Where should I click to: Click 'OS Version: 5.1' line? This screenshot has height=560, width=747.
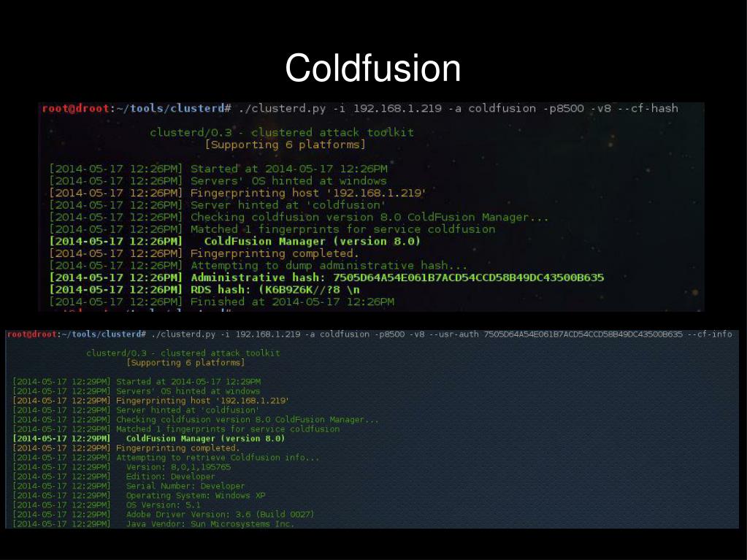pyautogui.click(x=164, y=505)
